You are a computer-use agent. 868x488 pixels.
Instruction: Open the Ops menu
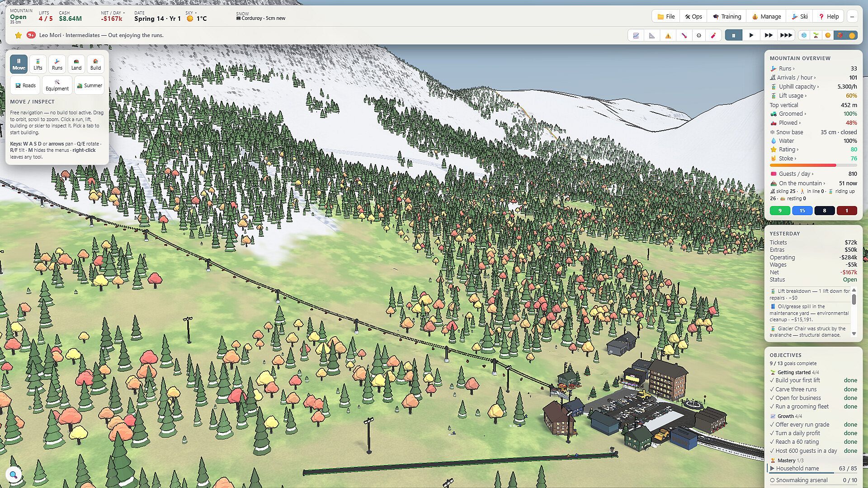coord(693,16)
